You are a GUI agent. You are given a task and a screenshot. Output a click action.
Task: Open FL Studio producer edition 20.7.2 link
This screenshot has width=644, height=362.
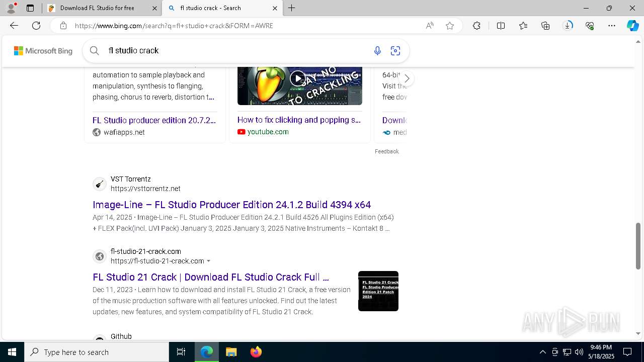pos(154,120)
